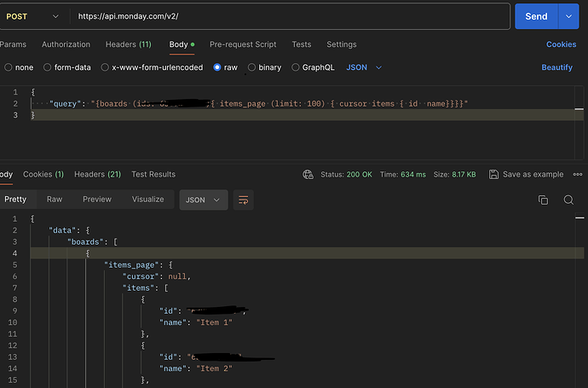This screenshot has height=388, width=588.
Task: Open the Test Results tab
Action: click(x=153, y=175)
